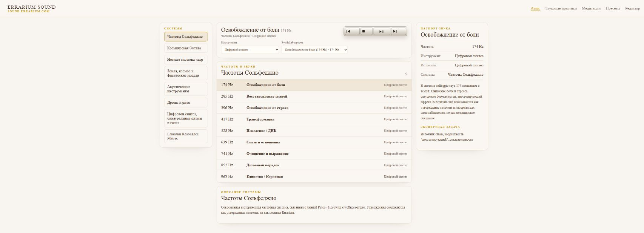Toggle play/pause for the current sound
This screenshot has height=233, width=644.
382,31
